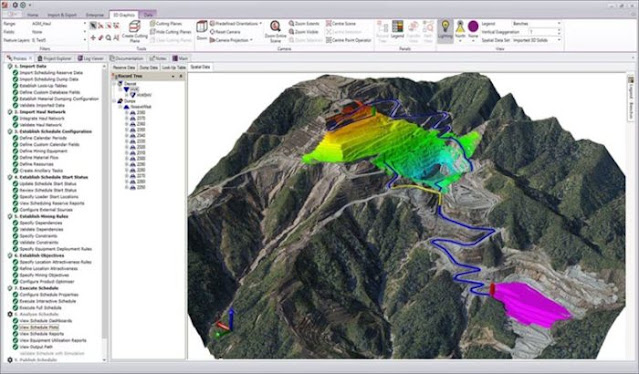
Task: Switch to the Enterprise ribbon tab
Action: click(95, 15)
